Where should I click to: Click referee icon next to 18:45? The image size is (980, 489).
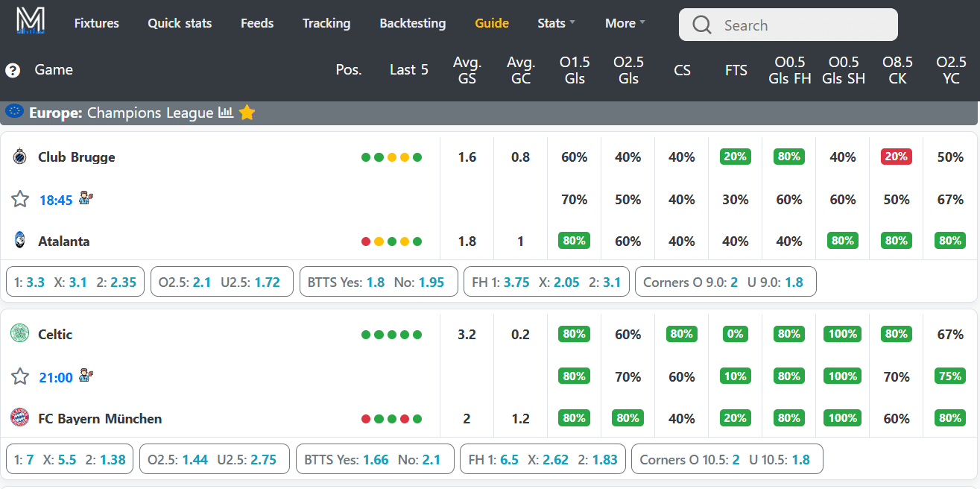[x=86, y=198]
